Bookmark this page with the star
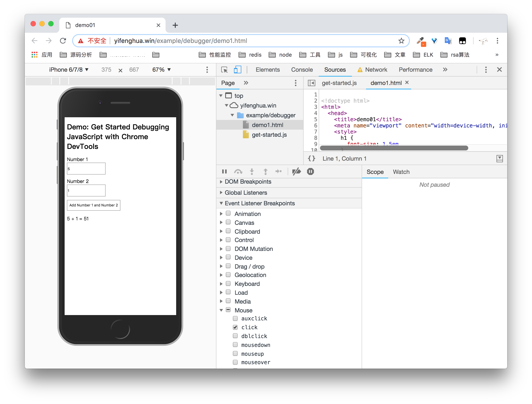532x404 pixels. [401, 41]
